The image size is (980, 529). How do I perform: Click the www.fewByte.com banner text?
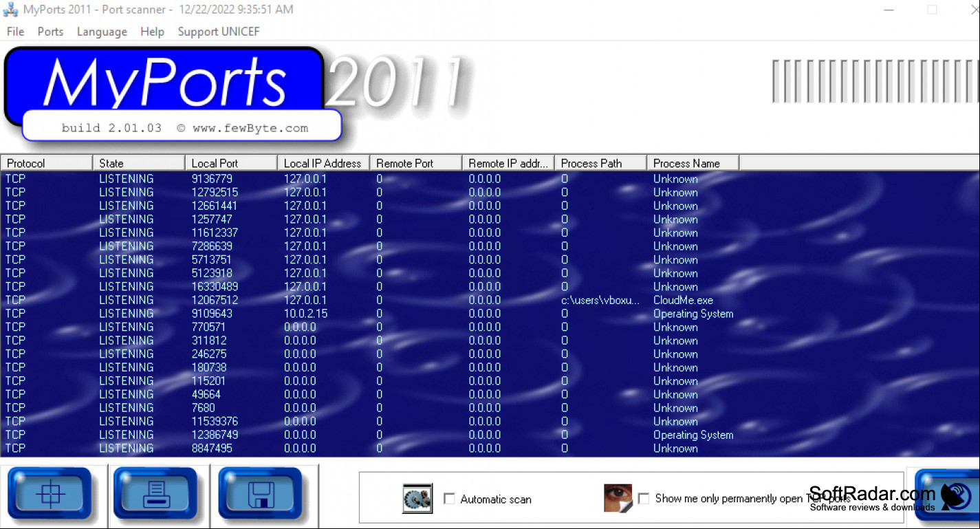coord(250,128)
